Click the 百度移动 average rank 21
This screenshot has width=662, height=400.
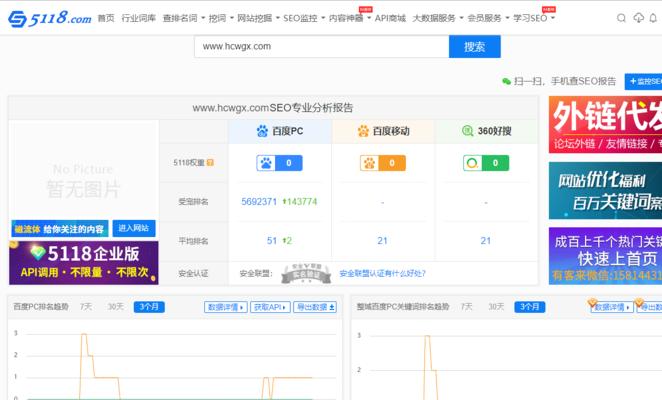coord(383,241)
